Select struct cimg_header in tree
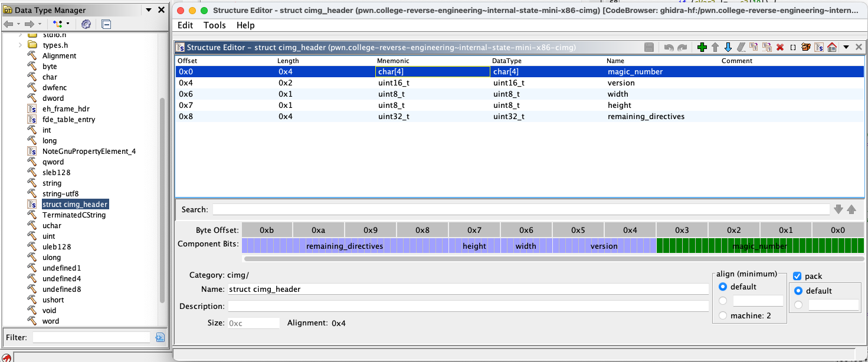The height and width of the screenshot is (362, 868). (x=75, y=204)
